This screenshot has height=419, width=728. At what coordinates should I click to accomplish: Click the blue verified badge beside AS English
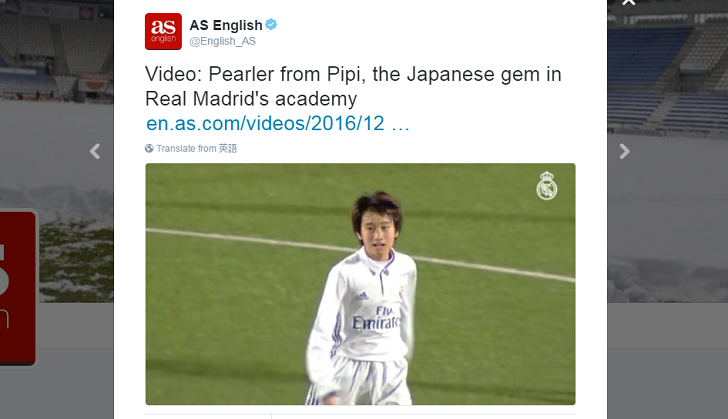tap(271, 25)
